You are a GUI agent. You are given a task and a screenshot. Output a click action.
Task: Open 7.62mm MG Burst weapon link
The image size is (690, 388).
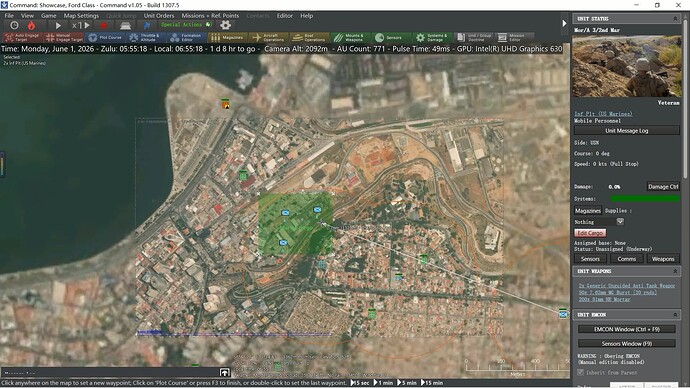[x=617, y=292]
